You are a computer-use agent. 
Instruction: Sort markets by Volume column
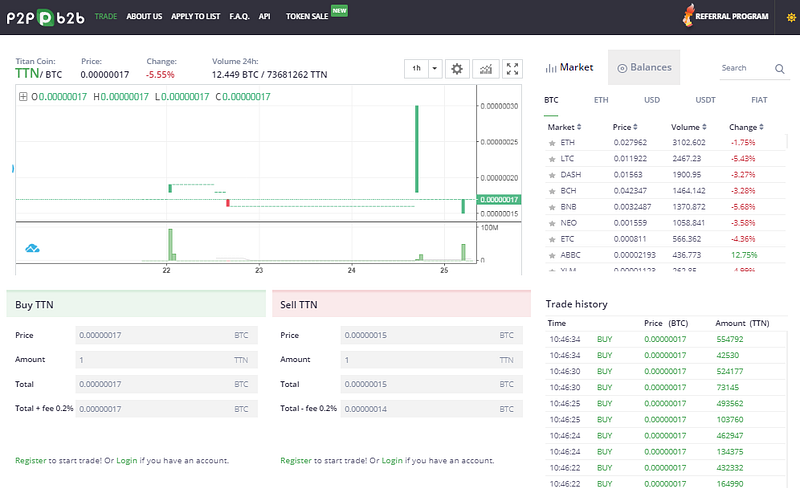[688, 127]
